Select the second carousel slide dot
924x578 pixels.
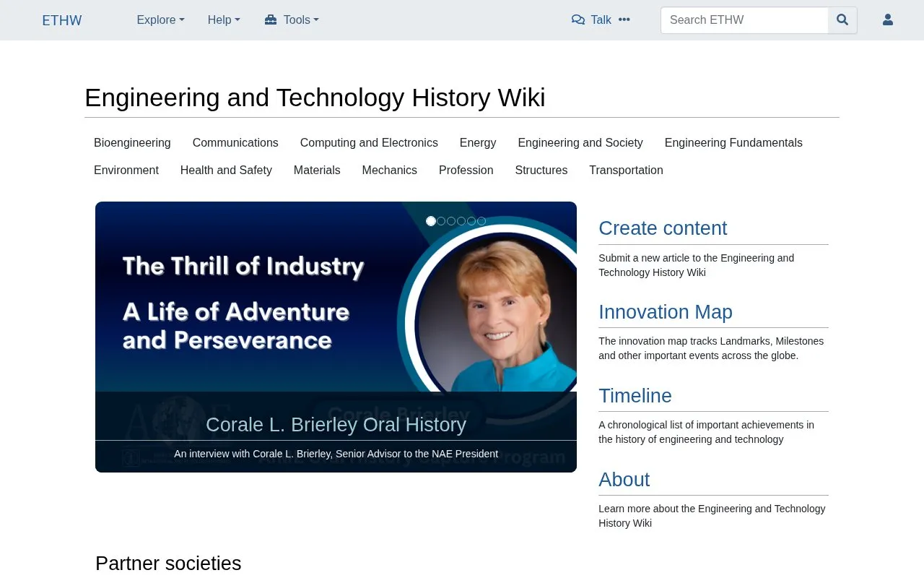[x=441, y=221]
